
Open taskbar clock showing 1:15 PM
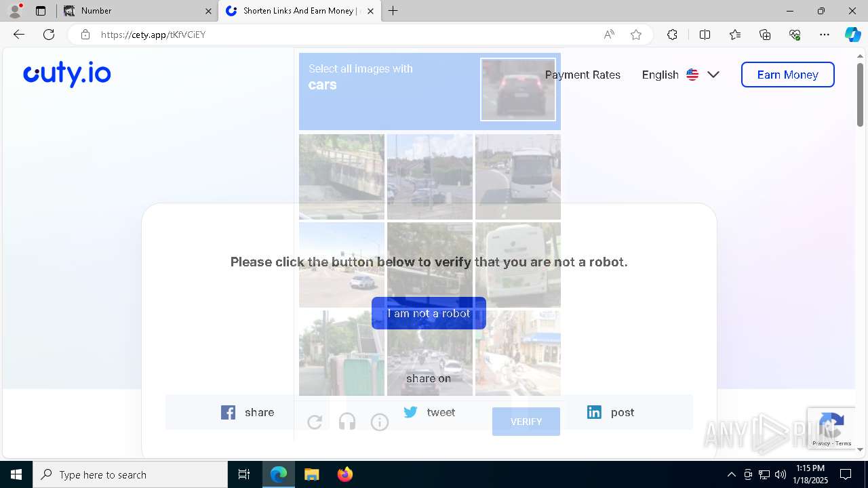coord(811,474)
